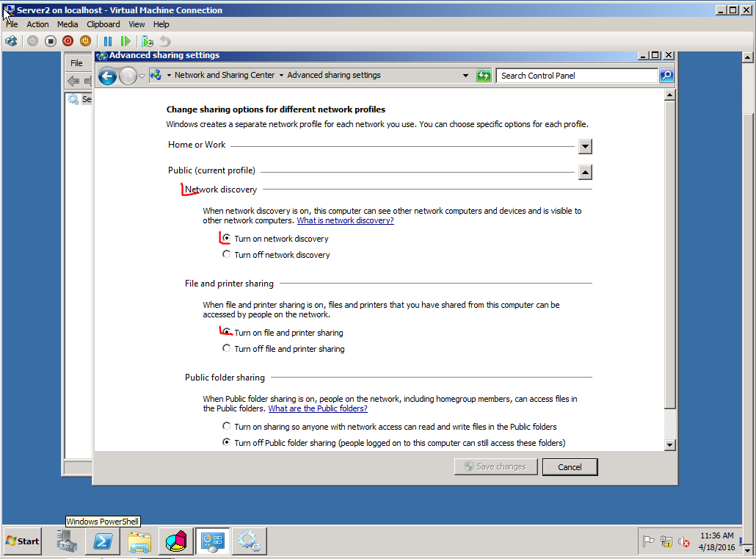Open the dropdown before Network and Sharing Center
Screen dimensions: 756x559
click(x=169, y=76)
